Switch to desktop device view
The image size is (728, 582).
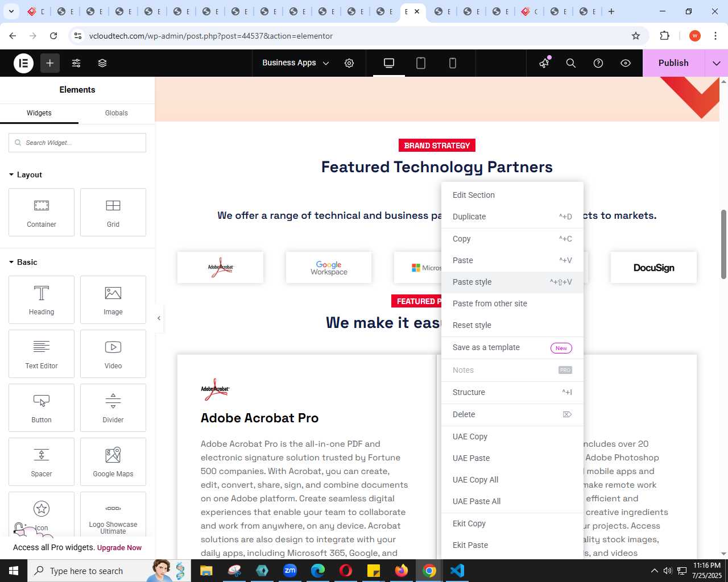tap(389, 63)
